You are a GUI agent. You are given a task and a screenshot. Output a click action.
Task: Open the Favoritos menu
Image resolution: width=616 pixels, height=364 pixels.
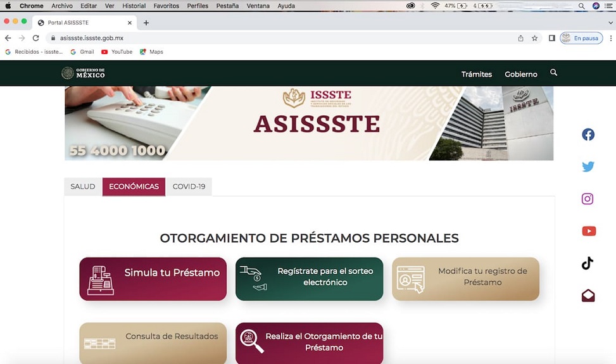click(166, 6)
